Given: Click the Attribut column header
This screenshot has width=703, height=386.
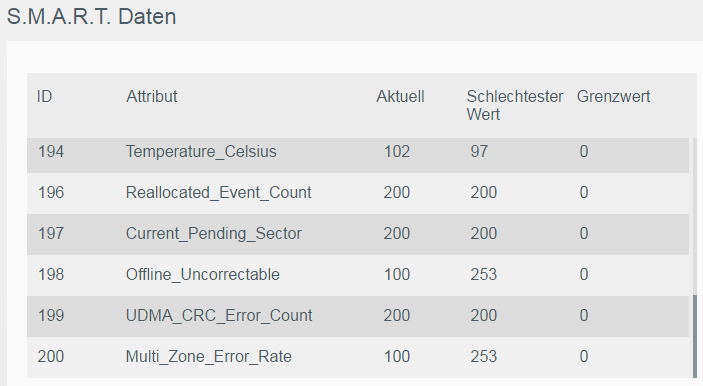Looking at the screenshot, I should tap(152, 96).
